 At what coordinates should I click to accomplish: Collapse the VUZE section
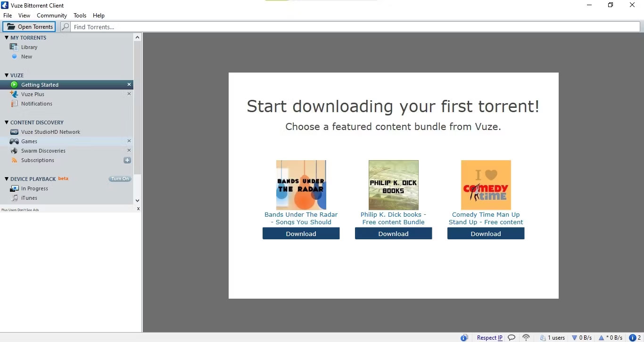[7, 75]
